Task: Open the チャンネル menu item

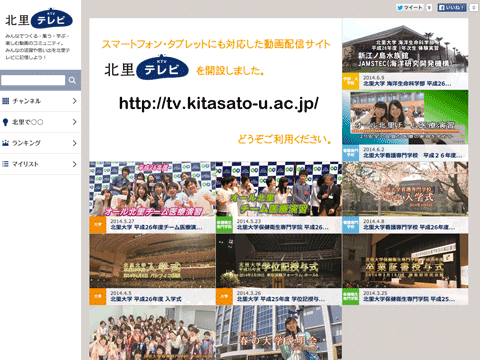Action: pos(40,101)
